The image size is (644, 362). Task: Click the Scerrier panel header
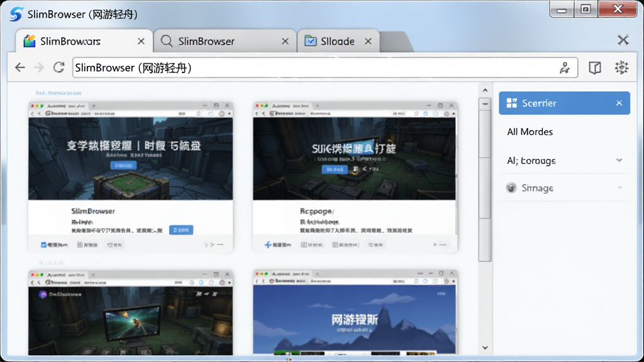(x=564, y=103)
